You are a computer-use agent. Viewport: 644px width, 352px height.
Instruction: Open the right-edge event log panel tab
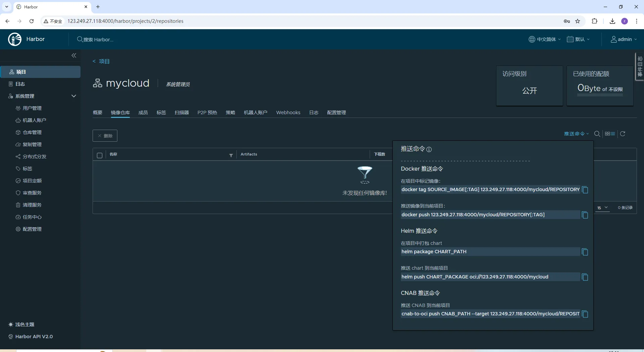pyautogui.click(x=640, y=67)
